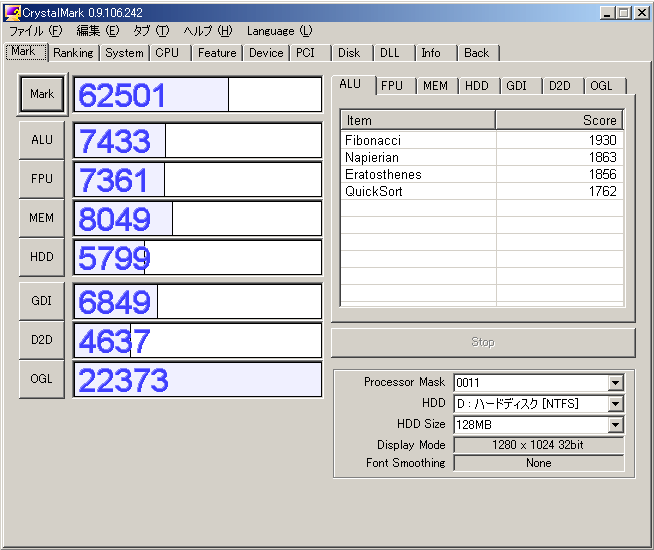Viewport: 654px width, 550px height.
Task: Run the D2D benchmark button
Action: point(42,340)
